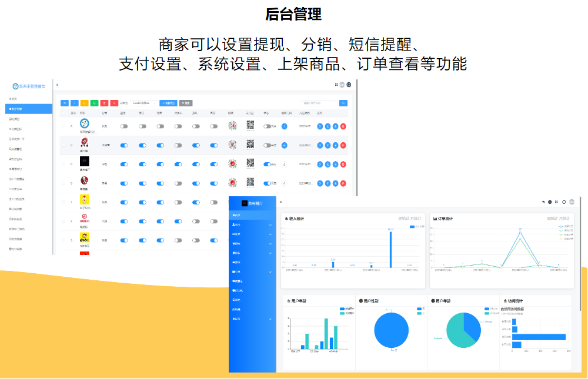588x379 pixels.
Task: Click hamburger menu icon in merchant list window
Action: pyautogui.click(x=58, y=85)
